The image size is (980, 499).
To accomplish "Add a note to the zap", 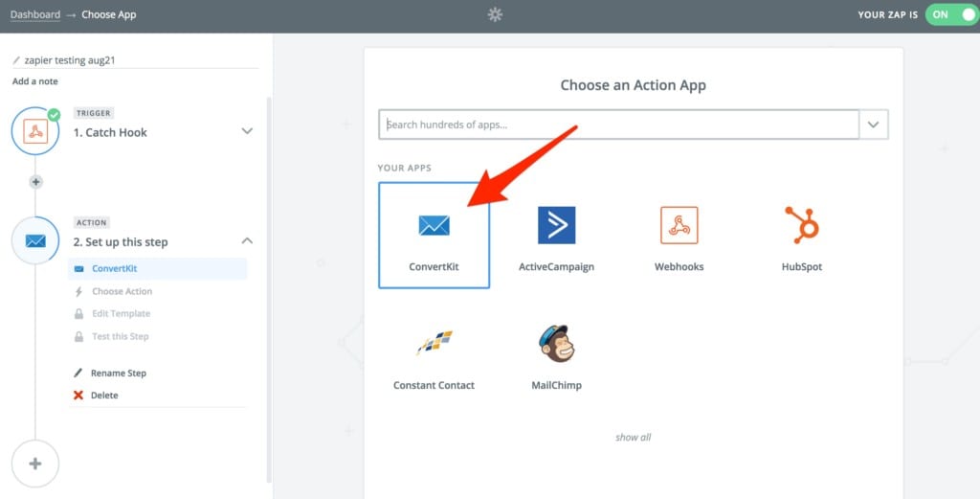I will 35,81.
